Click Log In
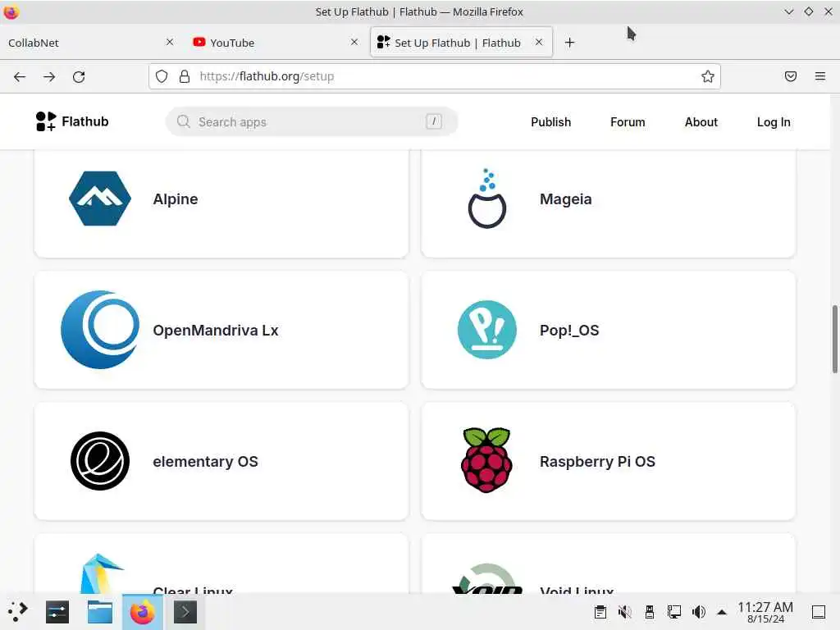 pyautogui.click(x=774, y=122)
